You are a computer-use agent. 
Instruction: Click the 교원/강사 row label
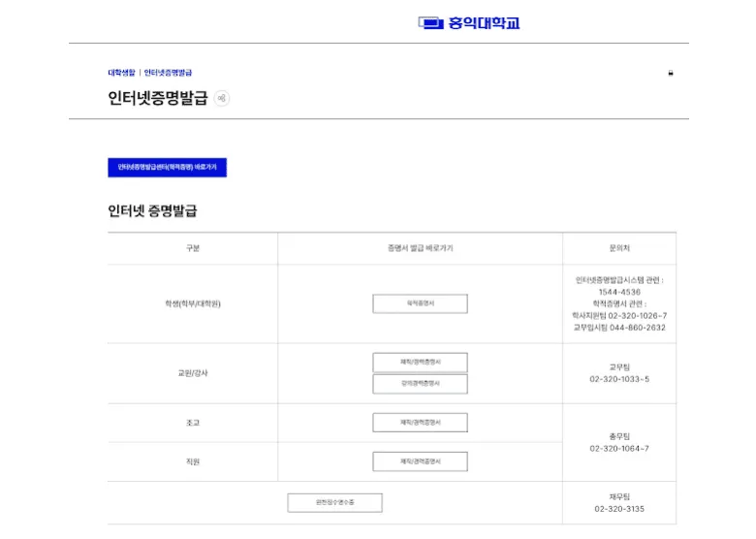pyautogui.click(x=193, y=373)
